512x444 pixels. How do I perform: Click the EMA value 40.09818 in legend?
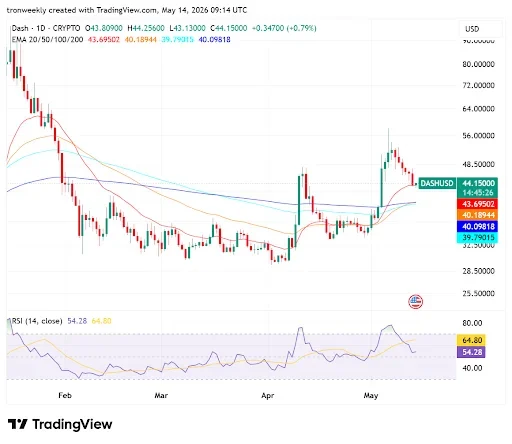pos(214,40)
